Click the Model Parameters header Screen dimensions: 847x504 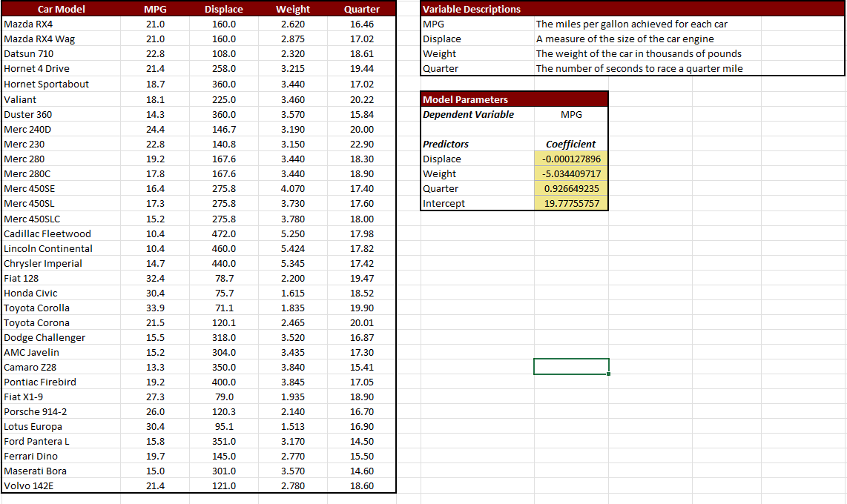[x=514, y=99]
